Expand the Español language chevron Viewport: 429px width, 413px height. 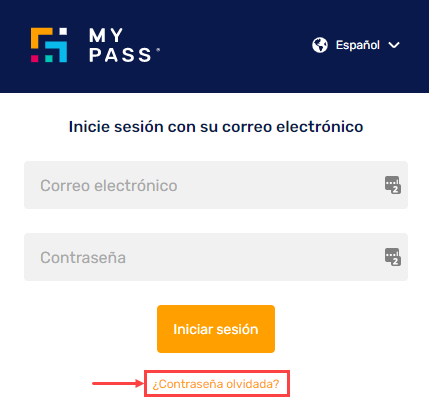pos(394,45)
